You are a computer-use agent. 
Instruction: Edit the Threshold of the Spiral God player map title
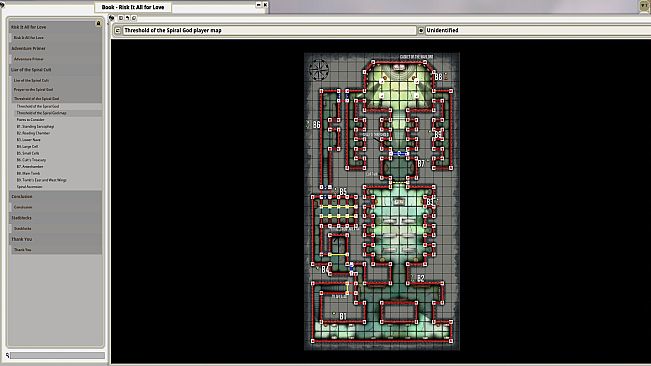coord(269,30)
